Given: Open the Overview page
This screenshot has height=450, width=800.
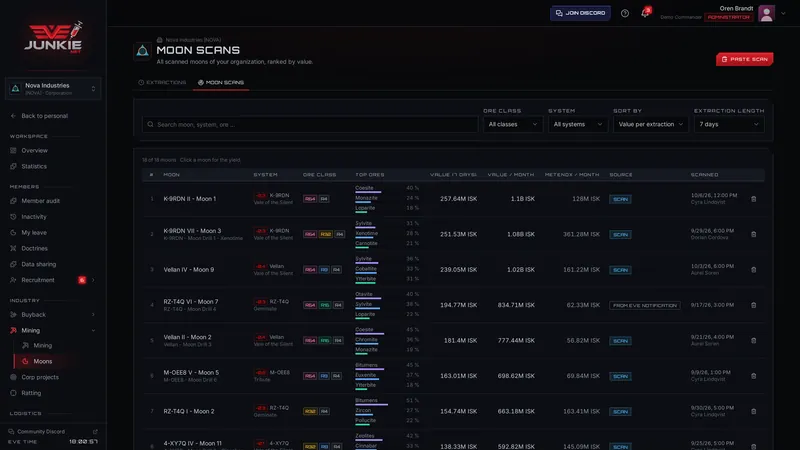Looking at the screenshot, I should click(x=34, y=151).
